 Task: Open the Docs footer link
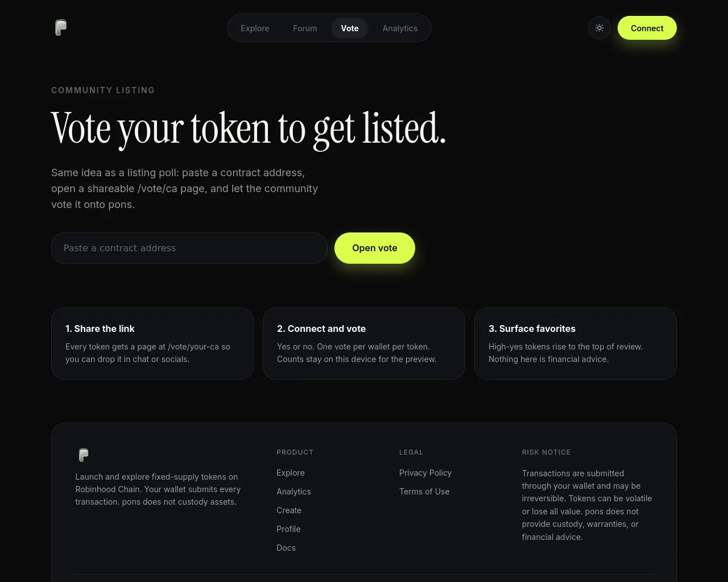pyautogui.click(x=286, y=548)
